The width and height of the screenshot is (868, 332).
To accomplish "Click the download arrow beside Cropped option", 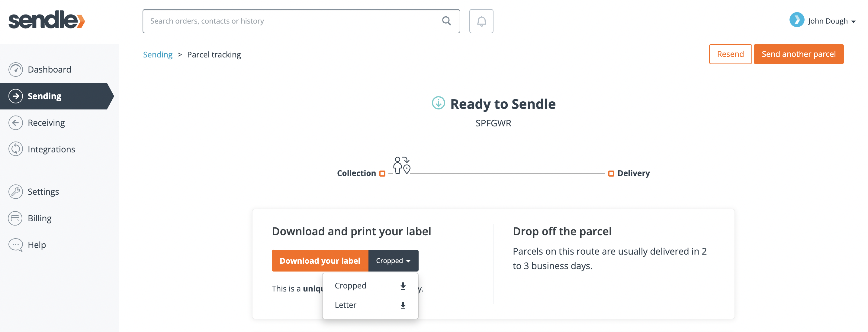I will click(403, 286).
